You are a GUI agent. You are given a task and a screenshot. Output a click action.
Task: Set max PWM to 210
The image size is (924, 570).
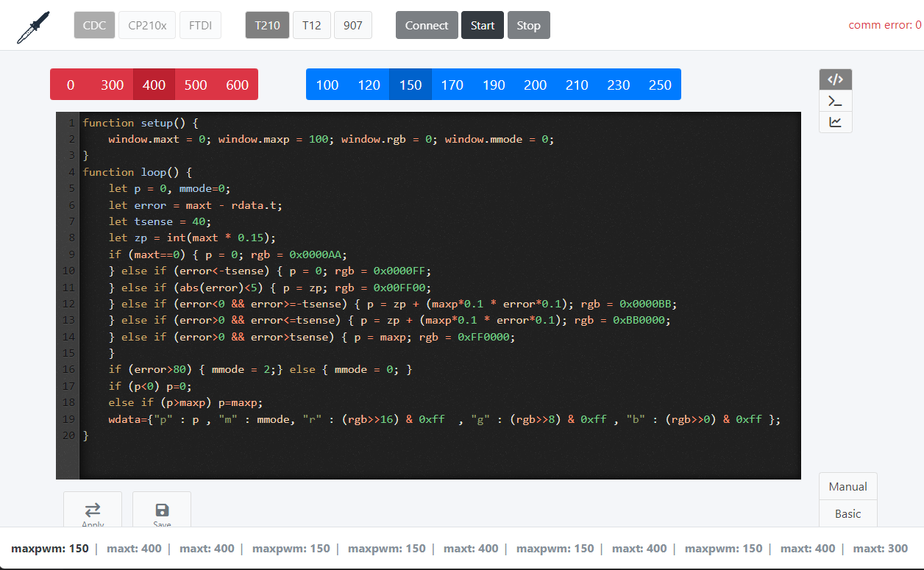(x=577, y=85)
